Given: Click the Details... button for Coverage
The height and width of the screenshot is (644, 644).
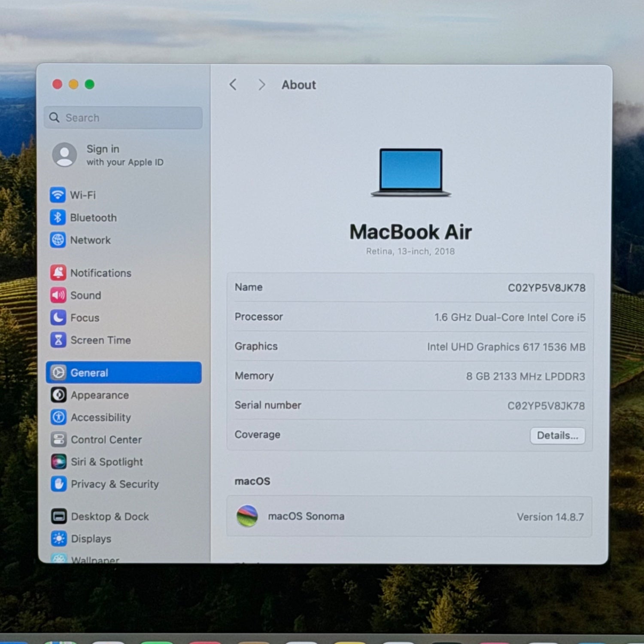Looking at the screenshot, I should pyautogui.click(x=557, y=436).
